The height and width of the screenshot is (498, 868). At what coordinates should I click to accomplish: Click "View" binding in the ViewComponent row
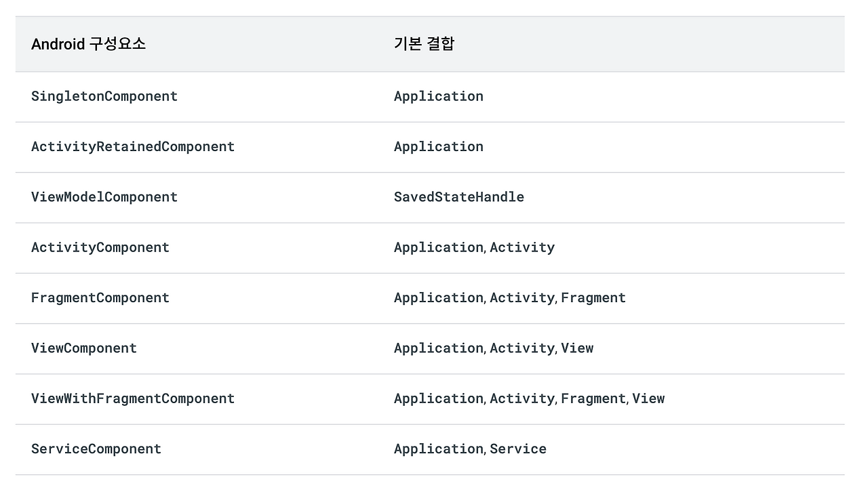point(577,348)
